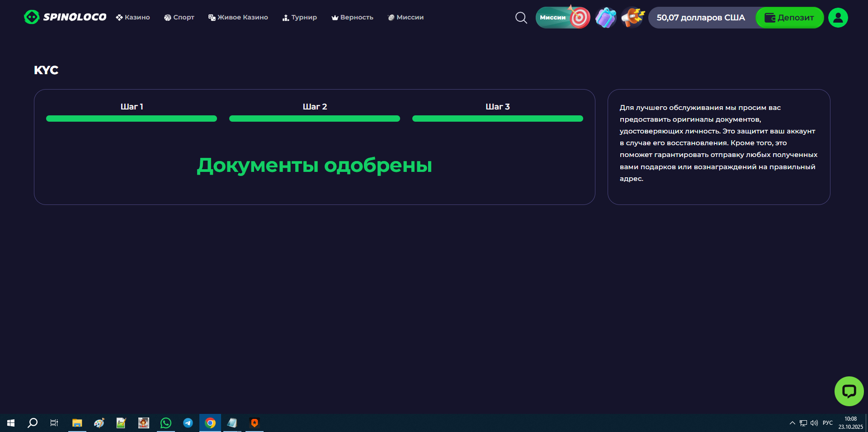The height and width of the screenshot is (432, 868).
Task: Open the Турнир page
Action: (300, 18)
